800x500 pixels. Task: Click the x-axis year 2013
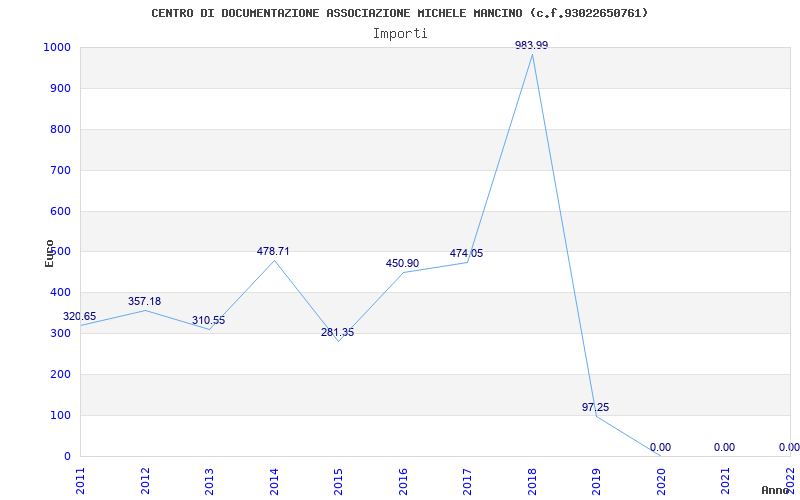[209, 481]
